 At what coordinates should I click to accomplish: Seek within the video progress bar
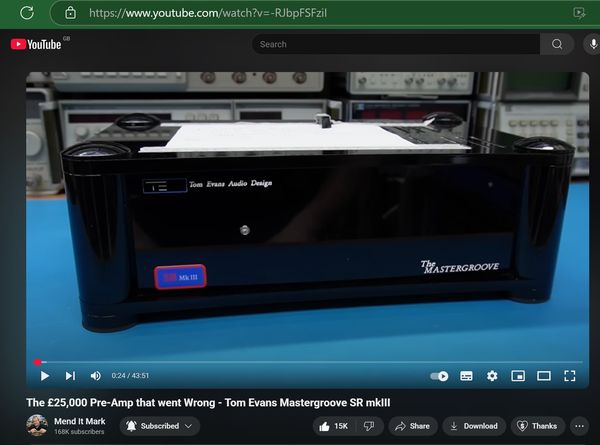(x=308, y=362)
